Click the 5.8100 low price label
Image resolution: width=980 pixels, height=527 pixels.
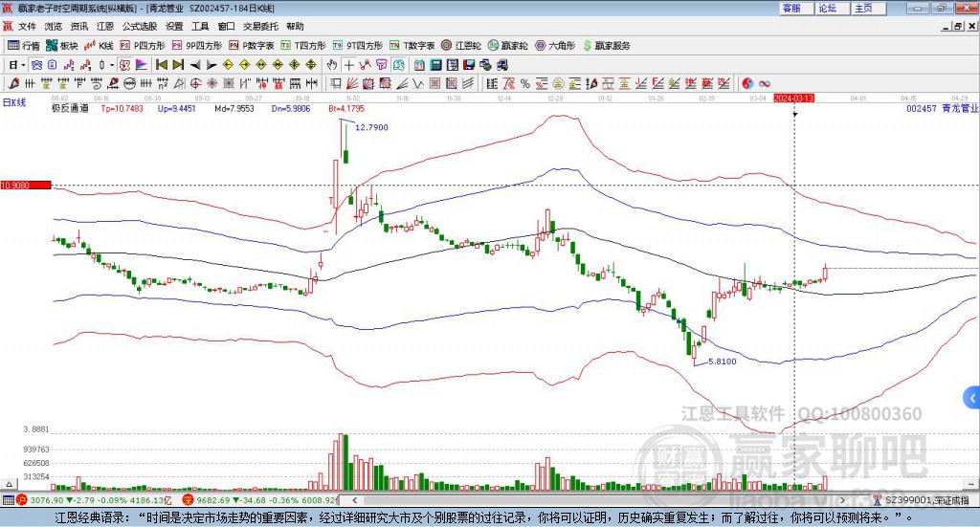coord(723,361)
